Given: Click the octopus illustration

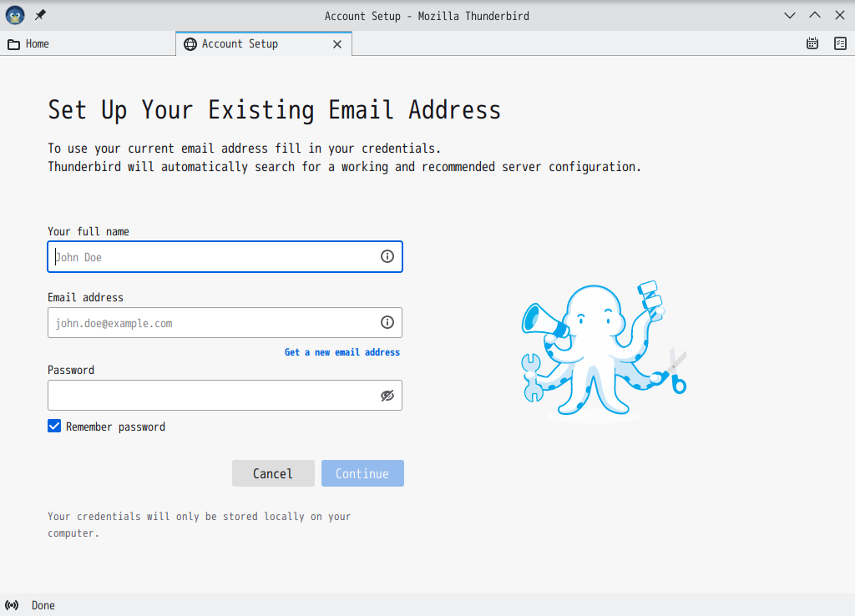Looking at the screenshot, I should (603, 351).
